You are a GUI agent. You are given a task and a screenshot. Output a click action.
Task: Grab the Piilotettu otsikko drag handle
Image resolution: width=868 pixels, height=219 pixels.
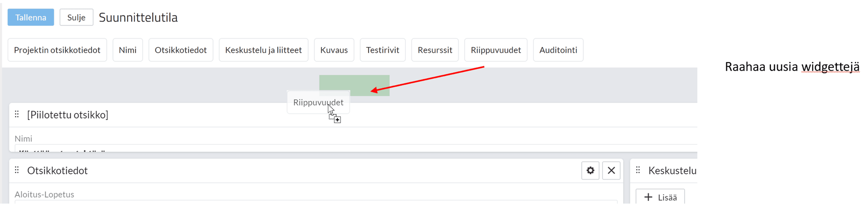coord(17,114)
